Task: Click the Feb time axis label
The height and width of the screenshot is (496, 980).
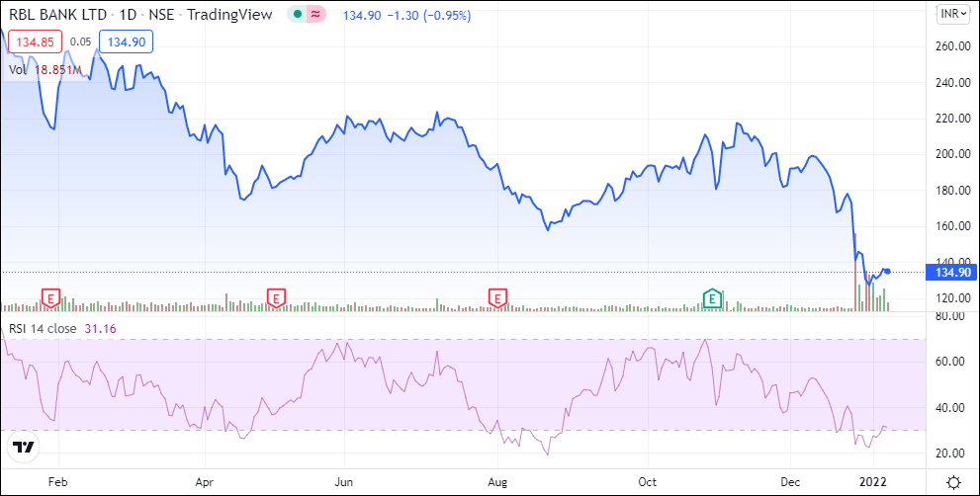Action: click(x=57, y=482)
